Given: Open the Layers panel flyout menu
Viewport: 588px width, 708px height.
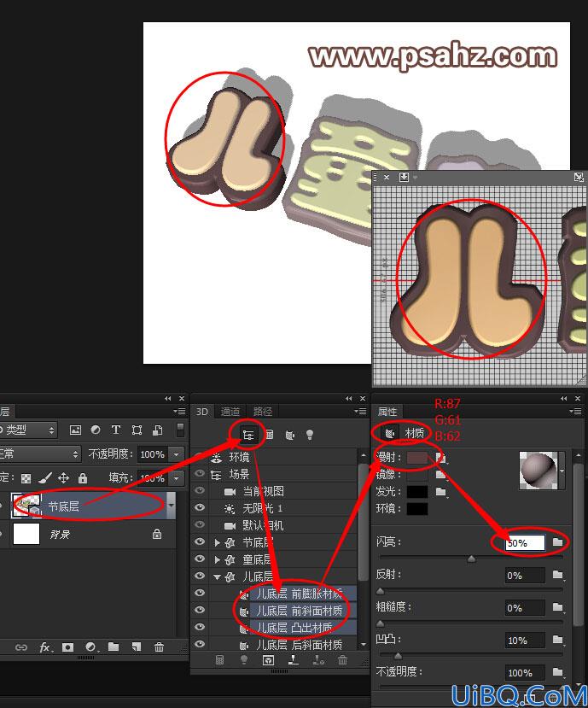Looking at the screenshot, I should point(179,412).
